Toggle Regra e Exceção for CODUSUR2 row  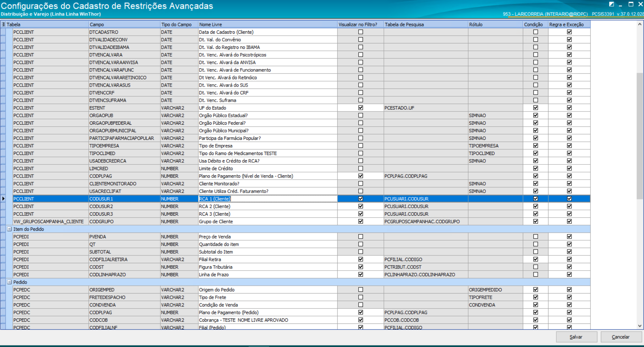click(569, 206)
